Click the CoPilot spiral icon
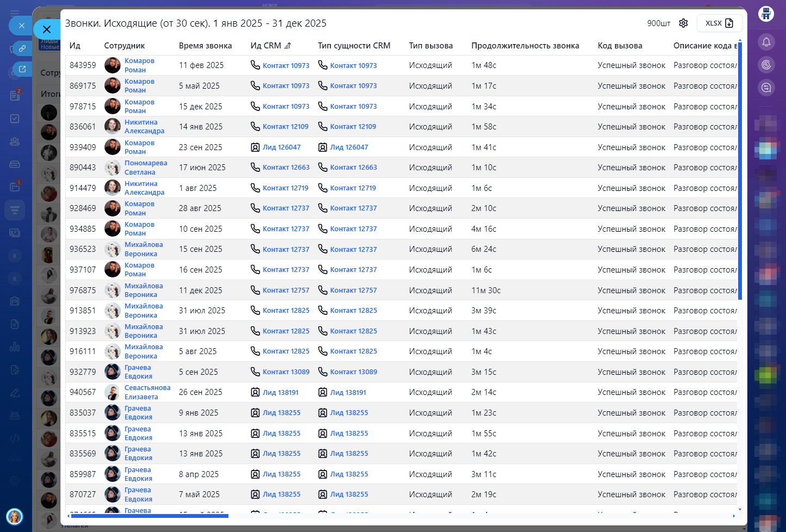Viewport: 786px width, 532px height. point(766,65)
